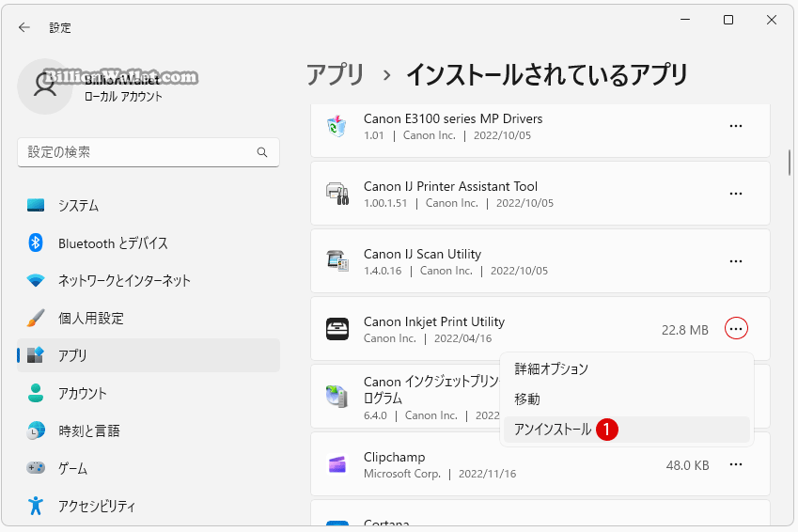Select アプリ in the sidebar
The width and height of the screenshot is (798, 532).
pos(149,355)
